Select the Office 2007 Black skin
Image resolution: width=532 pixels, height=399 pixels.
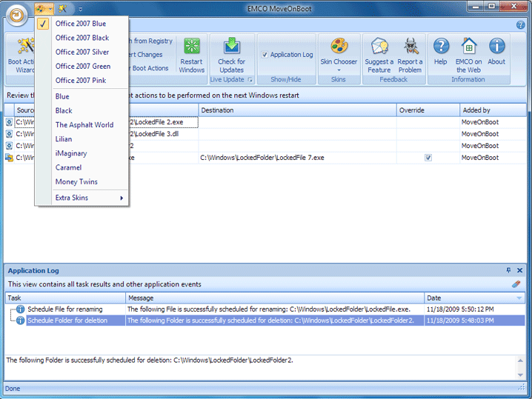pos(82,38)
